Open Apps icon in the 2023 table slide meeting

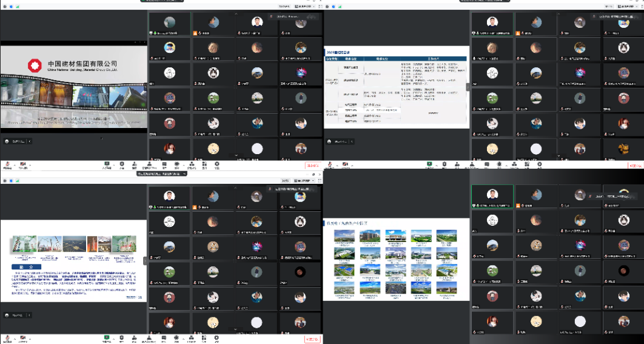pos(528,164)
